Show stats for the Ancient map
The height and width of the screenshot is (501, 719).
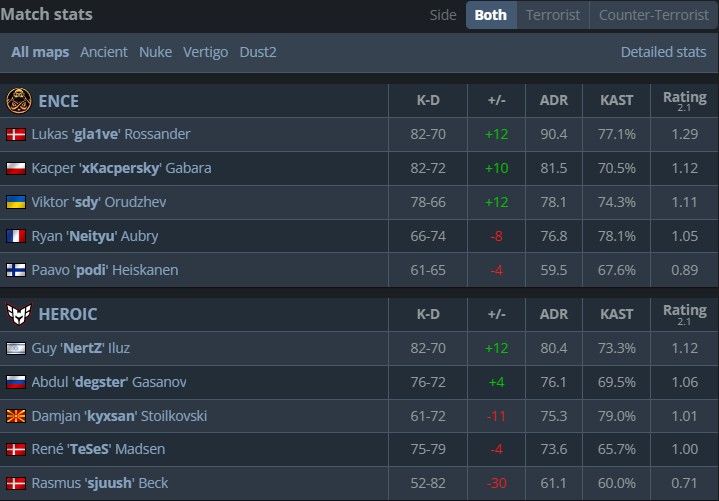point(104,52)
